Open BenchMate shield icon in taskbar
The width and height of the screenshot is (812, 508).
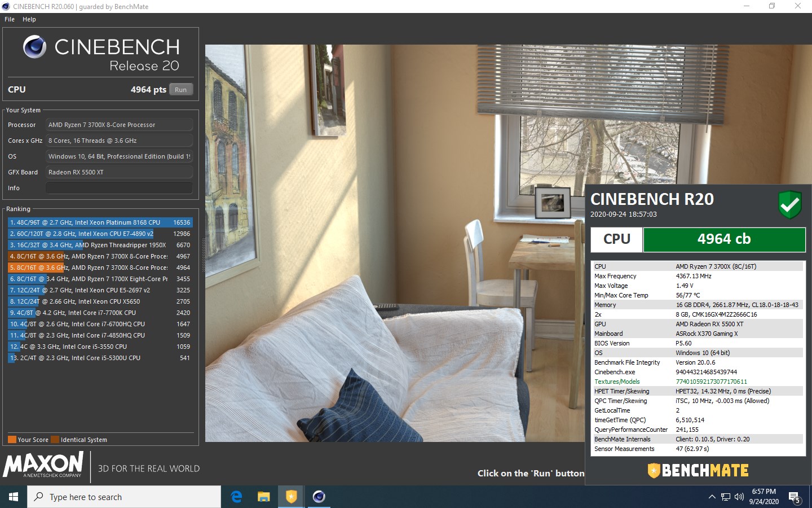click(x=291, y=497)
